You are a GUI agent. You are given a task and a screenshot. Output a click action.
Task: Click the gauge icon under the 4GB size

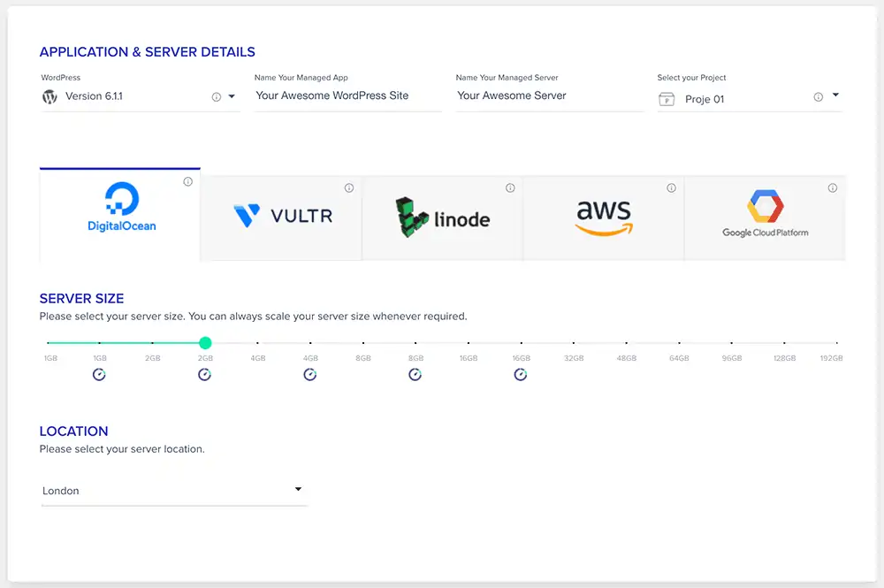(310, 374)
